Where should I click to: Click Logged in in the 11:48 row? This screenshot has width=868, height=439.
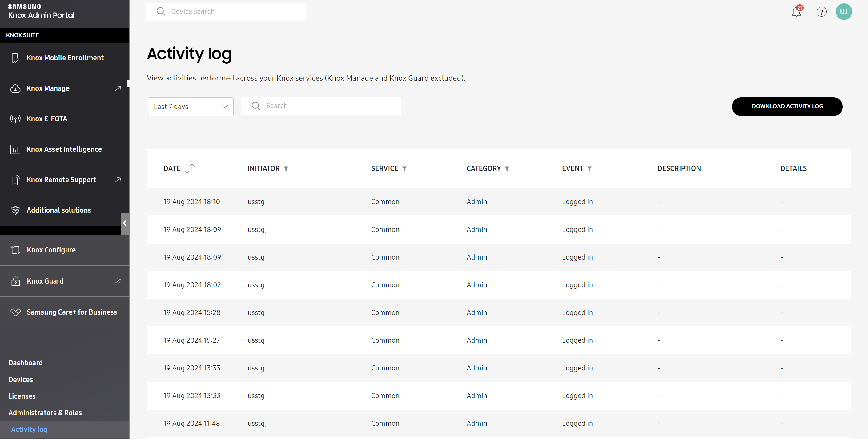(577, 424)
